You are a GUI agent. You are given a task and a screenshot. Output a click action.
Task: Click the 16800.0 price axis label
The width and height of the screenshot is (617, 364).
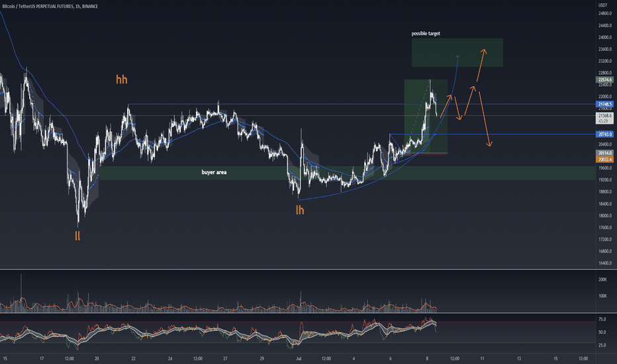[x=605, y=251]
